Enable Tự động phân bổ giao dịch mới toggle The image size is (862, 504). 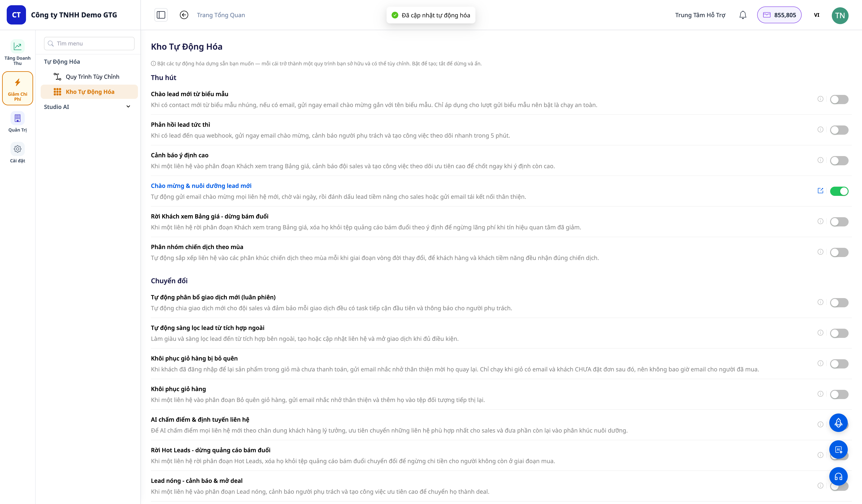tap(839, 303)
